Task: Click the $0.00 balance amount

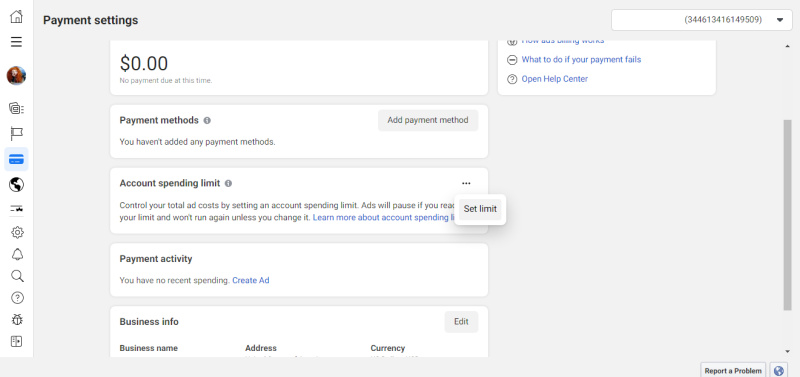Action: [144, 64]
